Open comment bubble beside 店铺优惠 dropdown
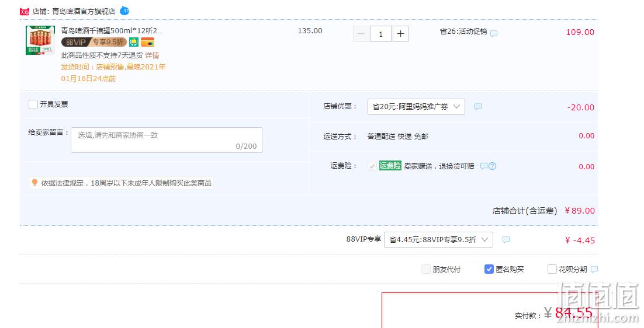This screenshot has width=644, height=328. (x=477, y=107)
